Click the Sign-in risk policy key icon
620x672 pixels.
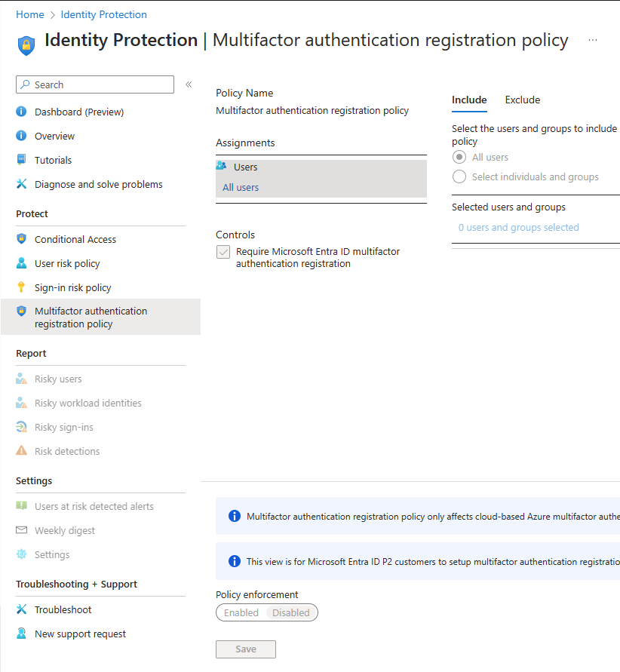tap(21, 287)
